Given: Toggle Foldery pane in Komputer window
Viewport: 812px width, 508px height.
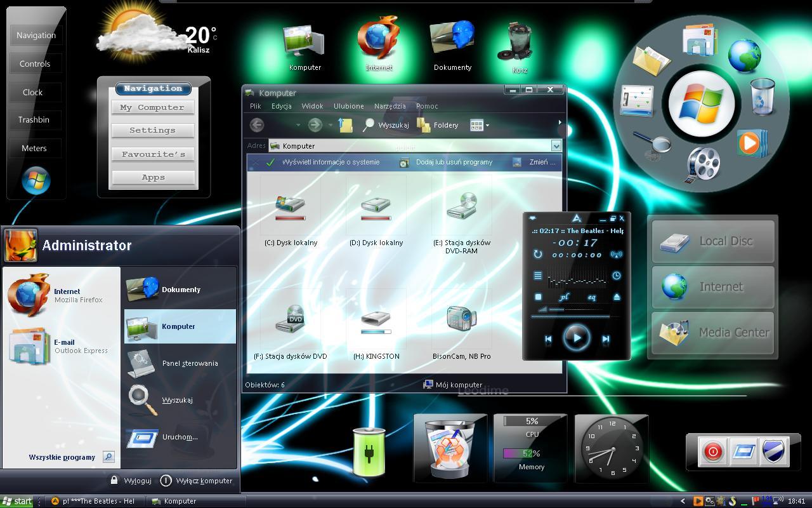Looking at the screenshot, I should (x=438, y=125).
